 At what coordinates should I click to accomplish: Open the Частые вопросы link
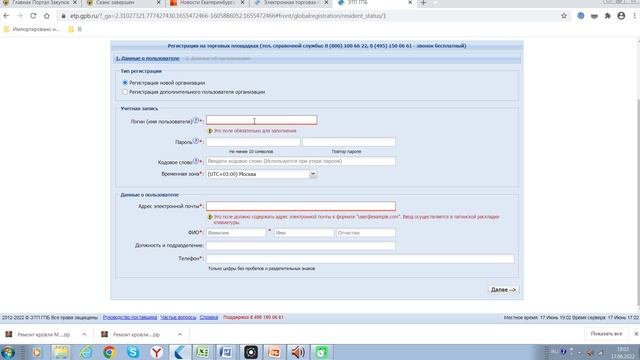[x=178, y=317]
